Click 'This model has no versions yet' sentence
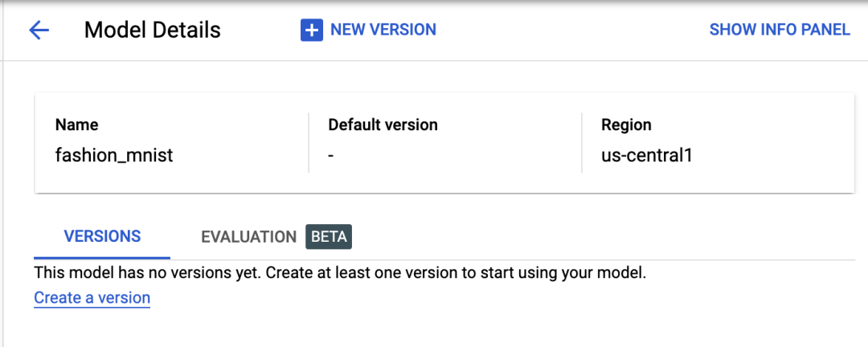868x347 pixels. (x=147, y=273)
